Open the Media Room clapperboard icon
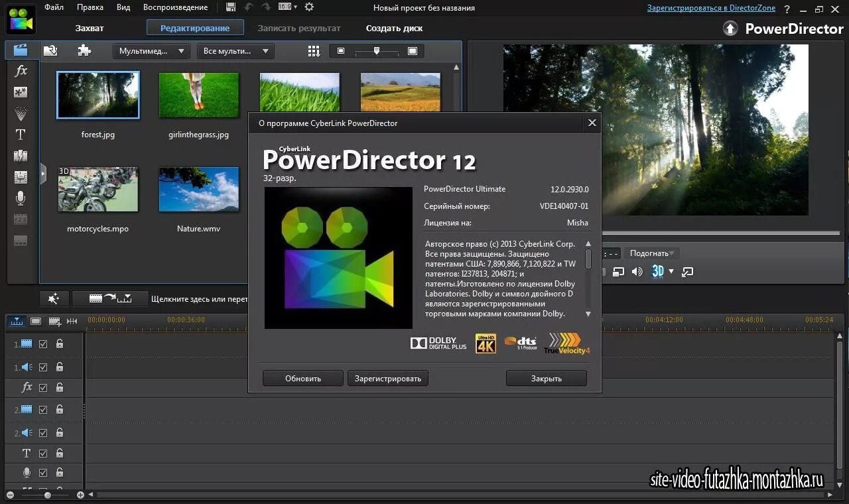The image size is (849, 504). pyautogui.click(x=21, y=50)
